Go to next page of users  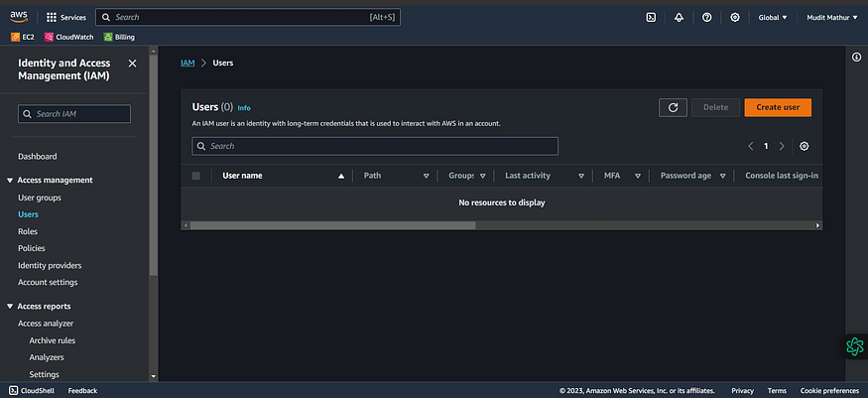782,146
